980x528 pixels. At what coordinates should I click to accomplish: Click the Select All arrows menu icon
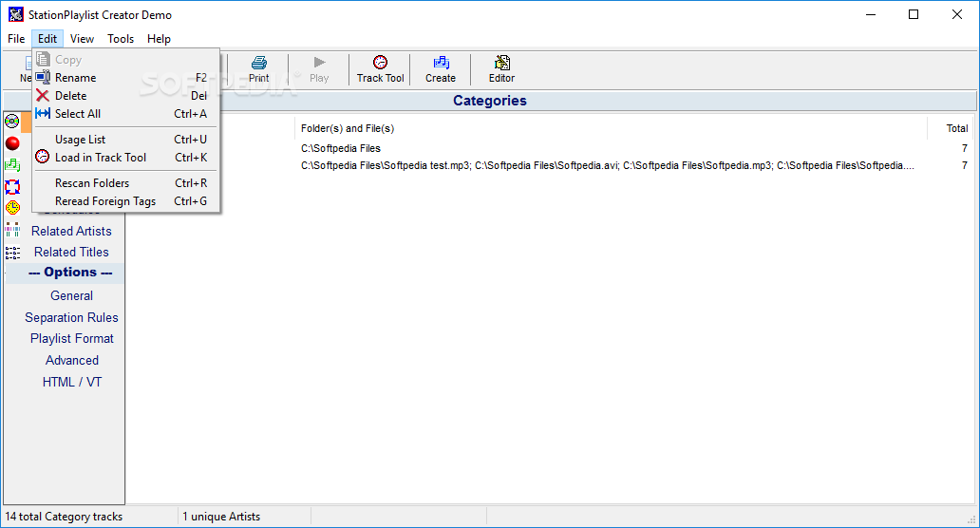point(43,114)
